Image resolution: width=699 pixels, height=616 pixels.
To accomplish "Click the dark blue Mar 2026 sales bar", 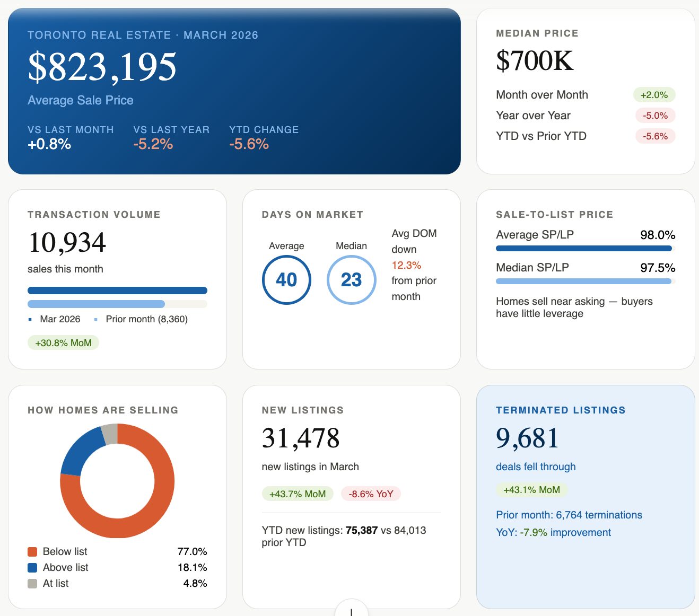I will [117, 291].
